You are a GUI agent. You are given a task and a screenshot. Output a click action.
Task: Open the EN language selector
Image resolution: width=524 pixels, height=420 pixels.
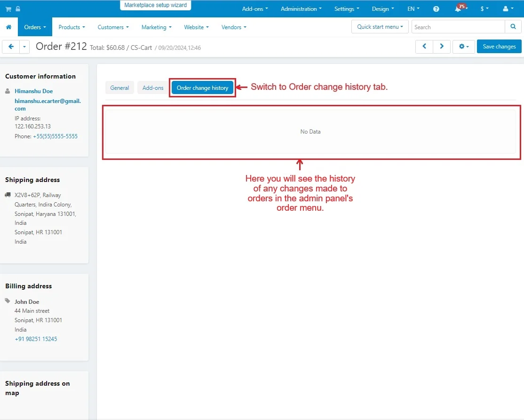tap(413, 8)
